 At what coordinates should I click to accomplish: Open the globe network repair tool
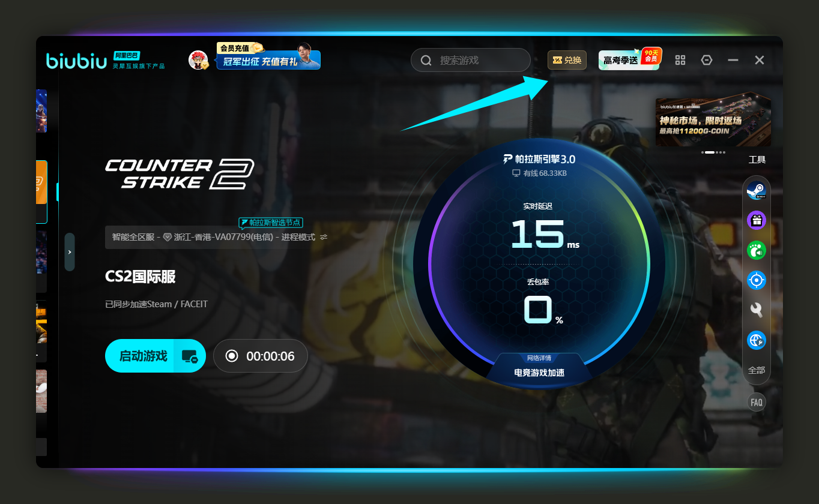[756, 340]
